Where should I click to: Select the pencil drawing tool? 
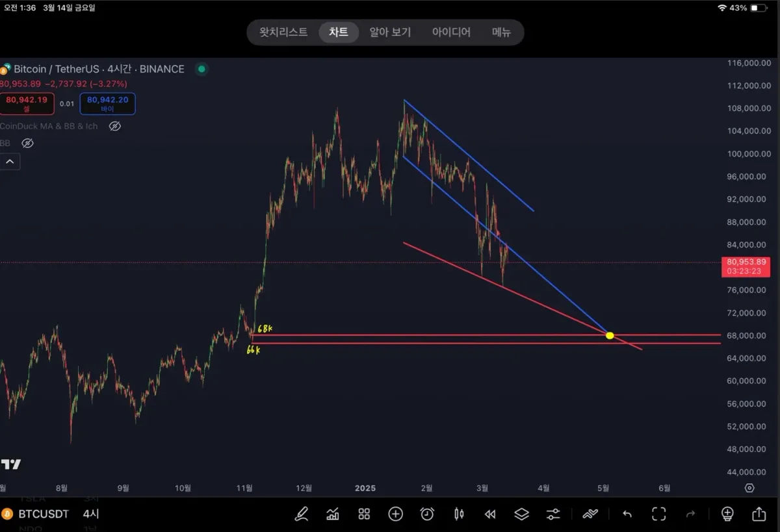(302, 514)
